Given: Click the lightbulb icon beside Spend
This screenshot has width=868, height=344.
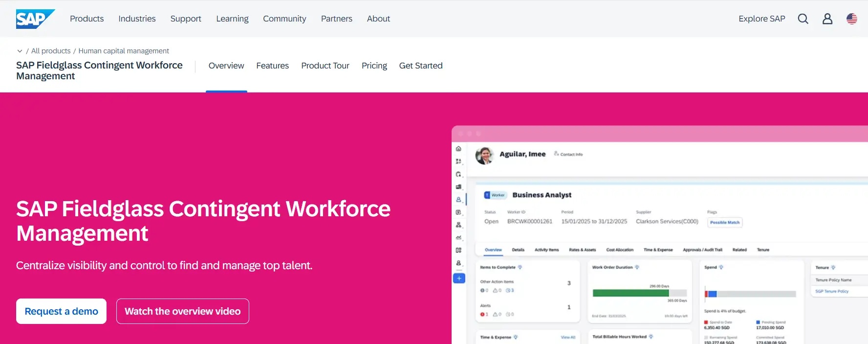Looking at the screenshot, I should point(721,267).
